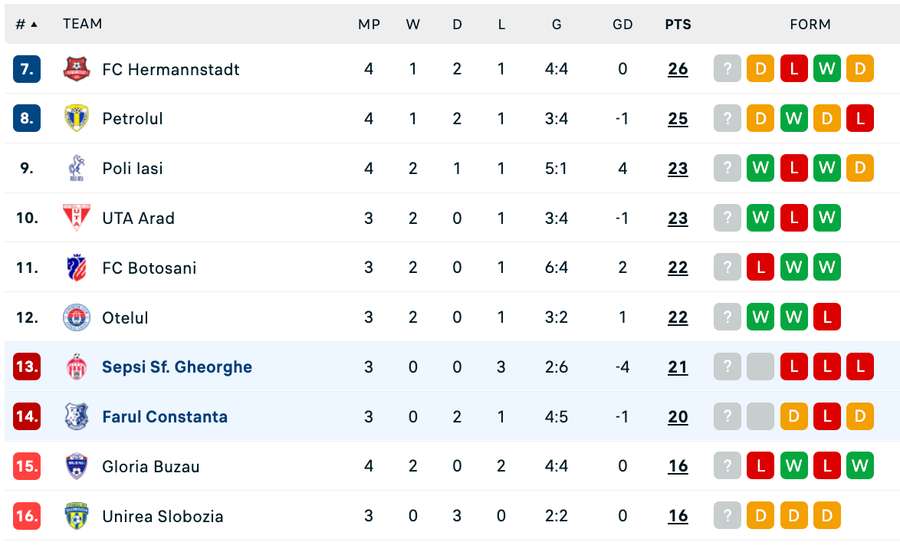Click the Otelul club crest
Viewport: 900px width, 549px height.
tap(76, 317)
